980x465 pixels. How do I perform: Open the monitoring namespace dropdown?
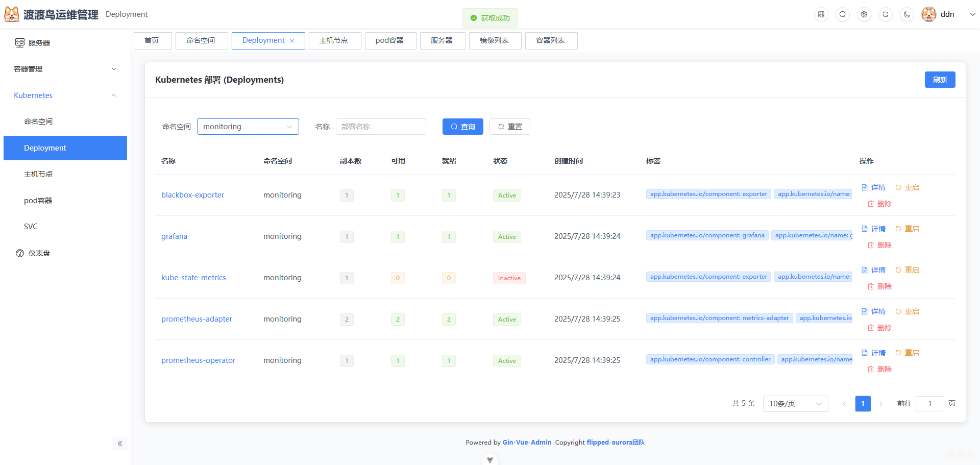point(248,127)
